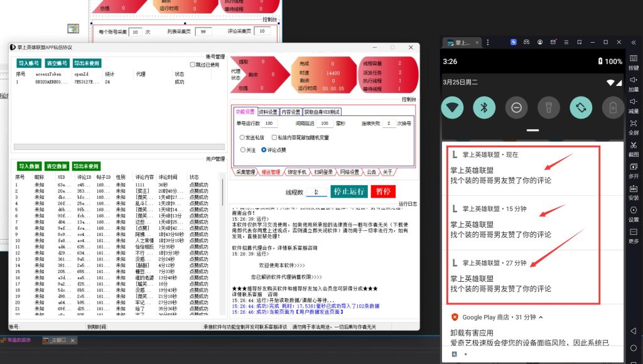Click the 导入账号 button

28,63
